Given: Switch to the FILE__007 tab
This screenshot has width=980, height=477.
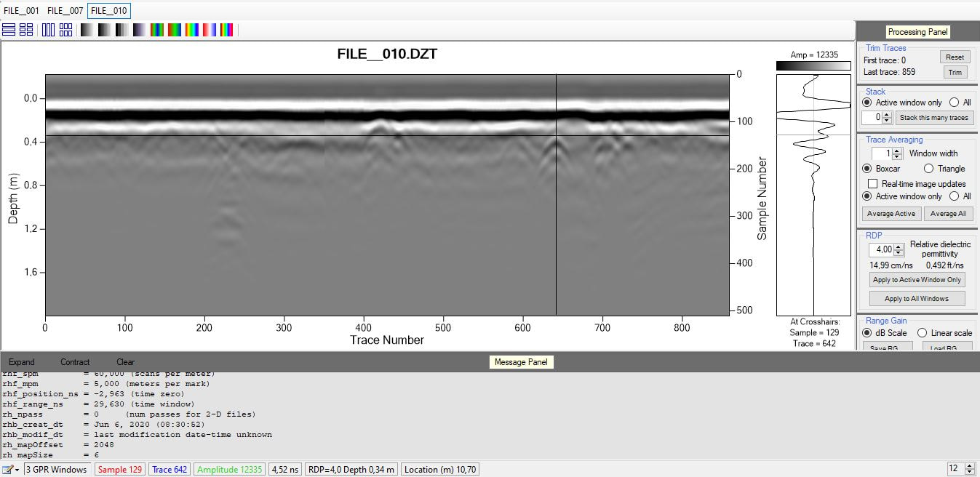Looking at the screenshot, I should (x=65, y=11).
